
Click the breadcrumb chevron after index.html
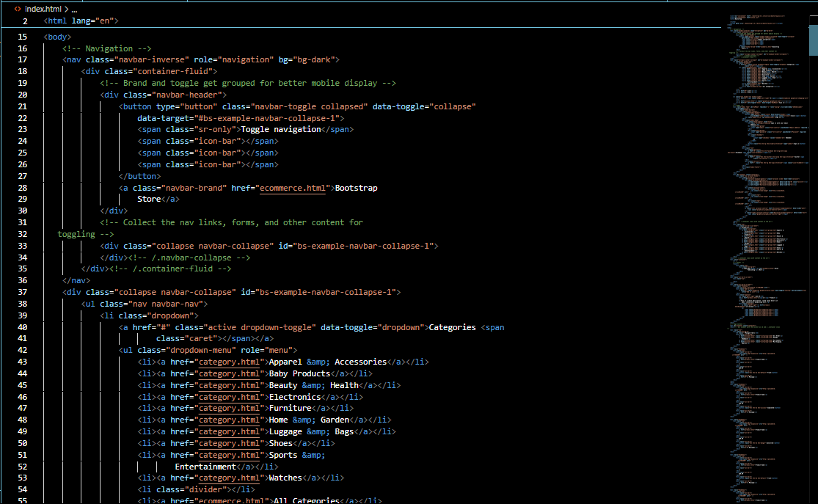click(66, 9)
